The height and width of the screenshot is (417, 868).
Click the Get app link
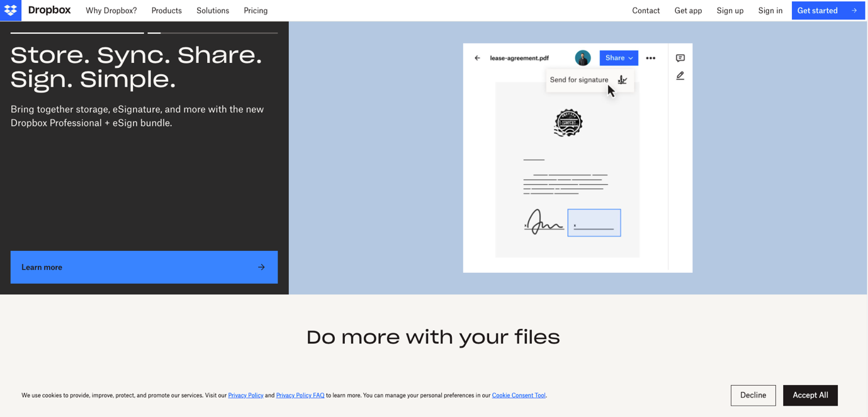(x=688, y=11)
